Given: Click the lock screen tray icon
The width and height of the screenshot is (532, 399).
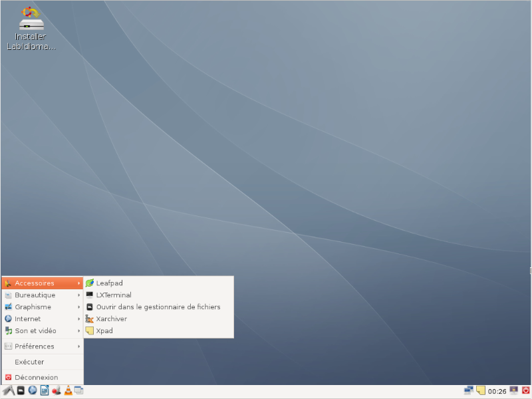Looking at the screenshot, I should [513, 391].
